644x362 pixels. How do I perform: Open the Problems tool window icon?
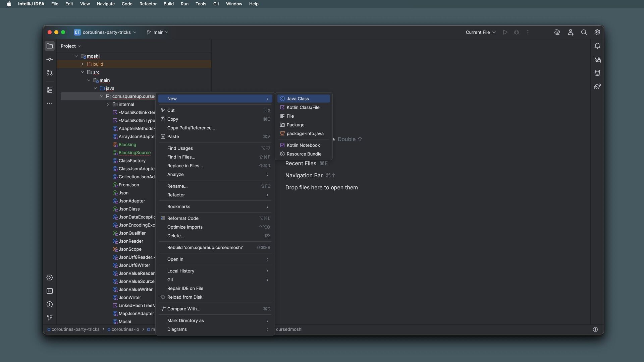pyautogui.click(x=50, y=304)
